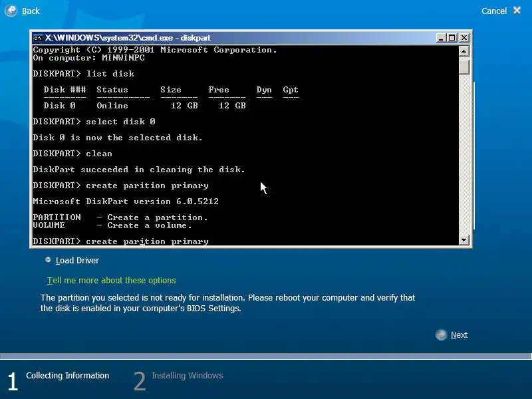Click the partition not ready warning message
532x399 pixels.
(227, 303)
